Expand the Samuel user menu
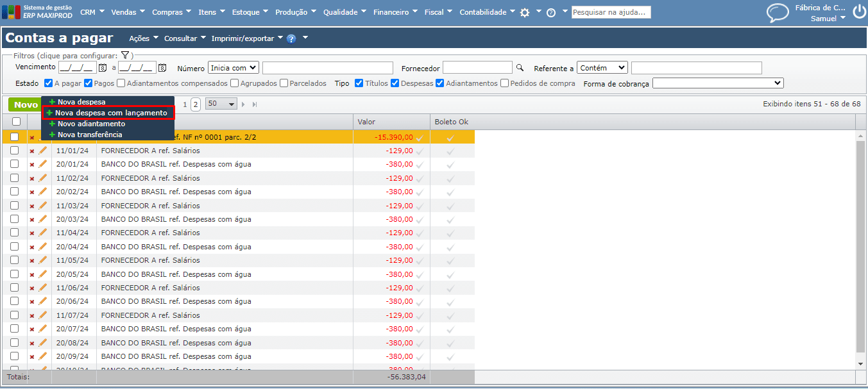The image size is (868, 389). 828,19
